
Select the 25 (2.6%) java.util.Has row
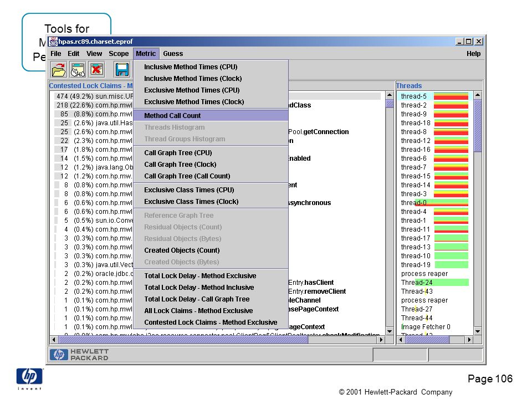[x=217, y=123]
